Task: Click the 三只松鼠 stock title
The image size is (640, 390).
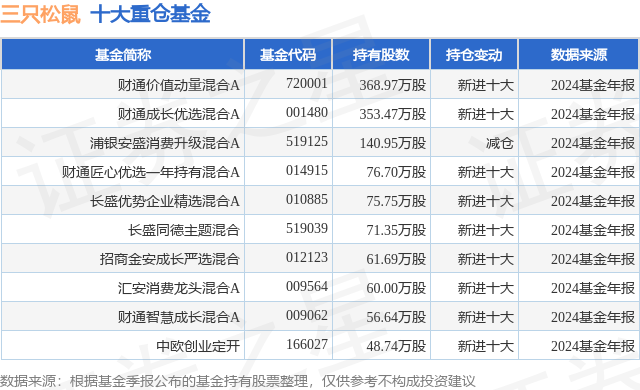Action: click(40, 14)
